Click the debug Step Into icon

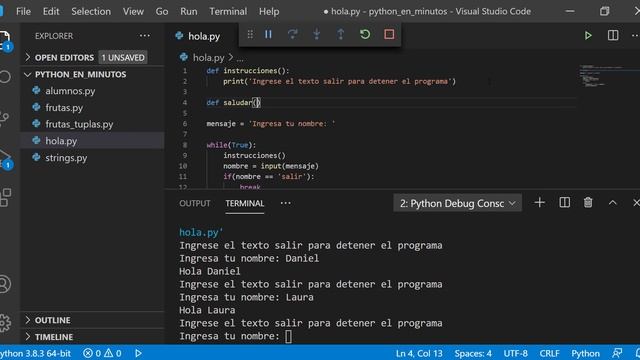point(316,34)
